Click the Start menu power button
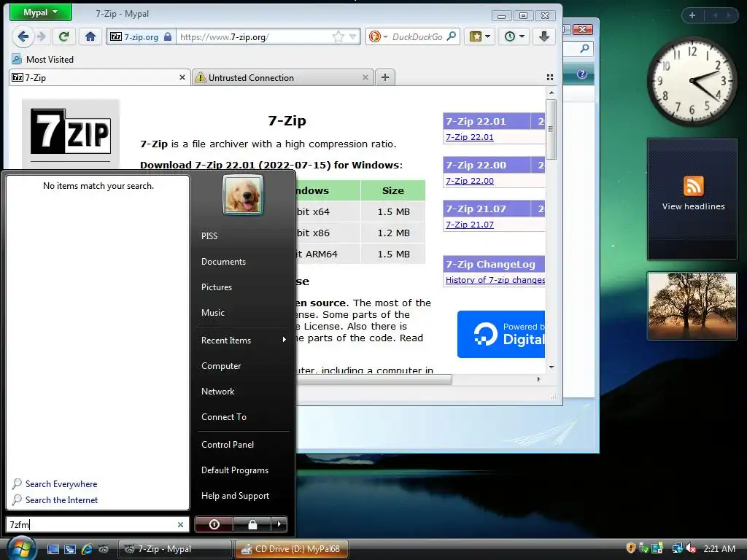 click(214, 524)
